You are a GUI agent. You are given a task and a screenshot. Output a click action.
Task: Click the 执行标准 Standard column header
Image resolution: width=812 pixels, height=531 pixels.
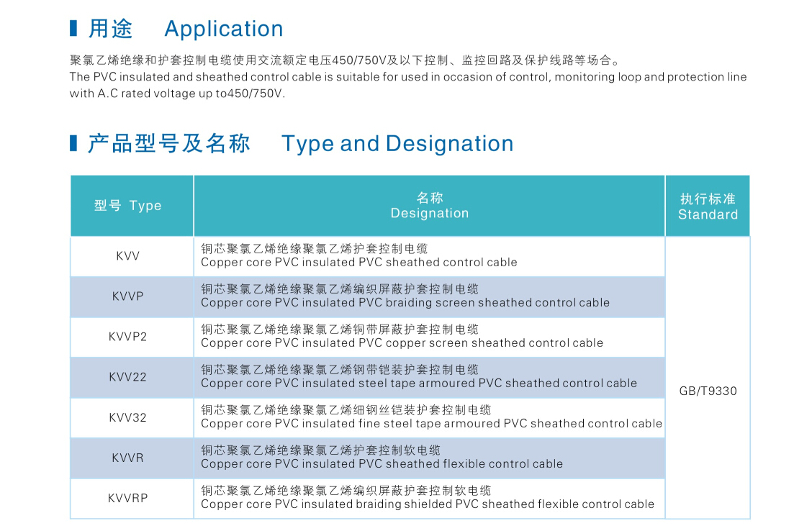(x=708, y=205)
